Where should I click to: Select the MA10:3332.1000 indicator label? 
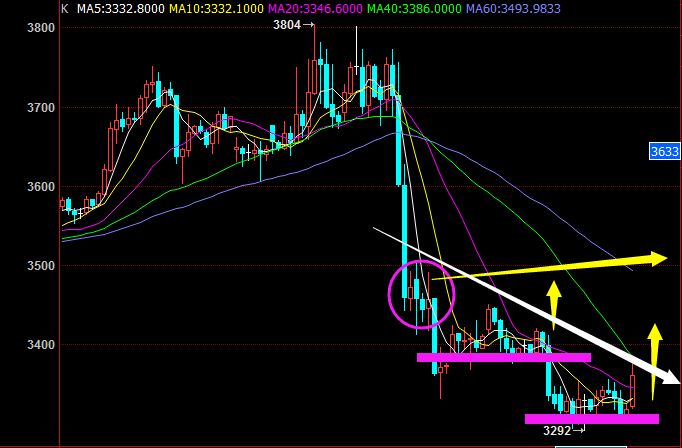click(x=216, y=8)
